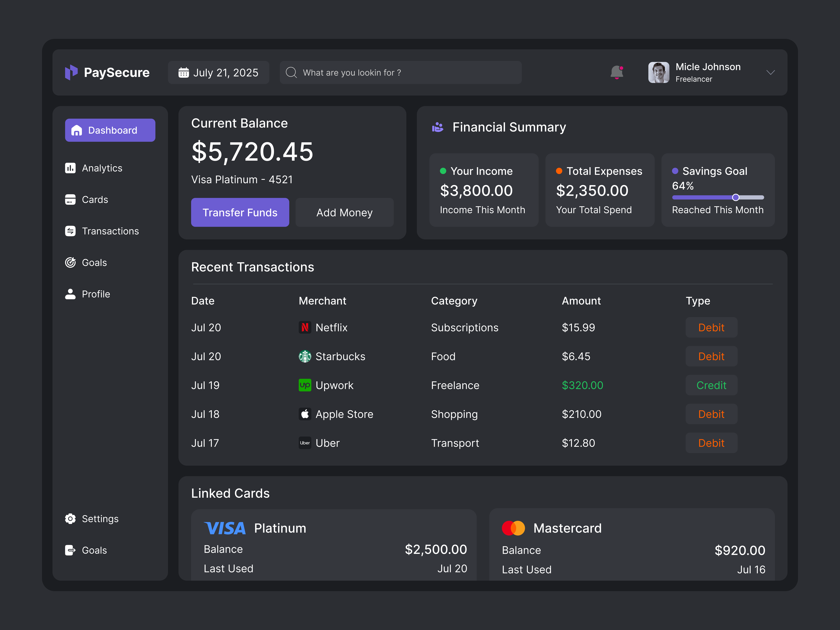Click the Transfer Funds button

pyautogui.click(x=240, y=212)
